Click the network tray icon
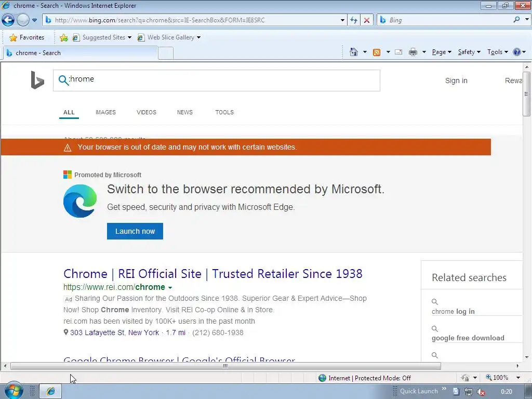Image resolution: width=532 pixels, height=399 pixels. click(468, 392)
